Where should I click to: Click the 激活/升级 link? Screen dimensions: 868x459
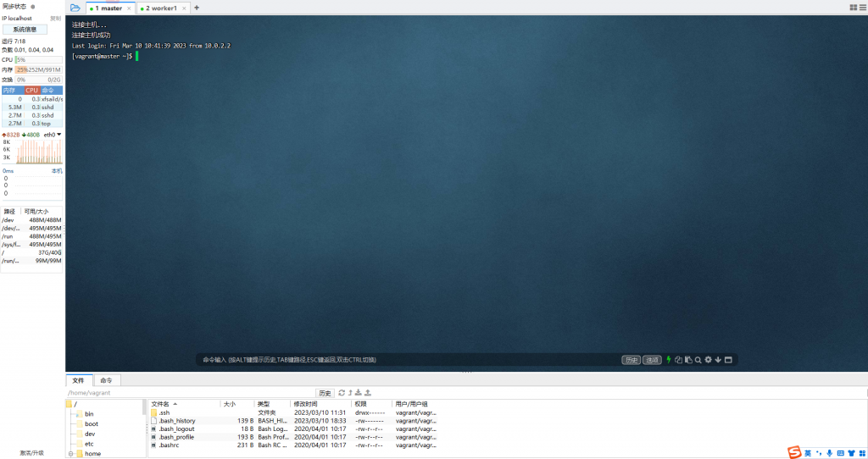coord(31,453)
